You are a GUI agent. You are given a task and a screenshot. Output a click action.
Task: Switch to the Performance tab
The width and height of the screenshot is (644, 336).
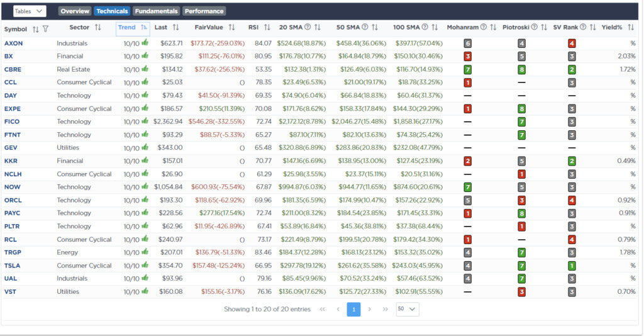point(204,11)
